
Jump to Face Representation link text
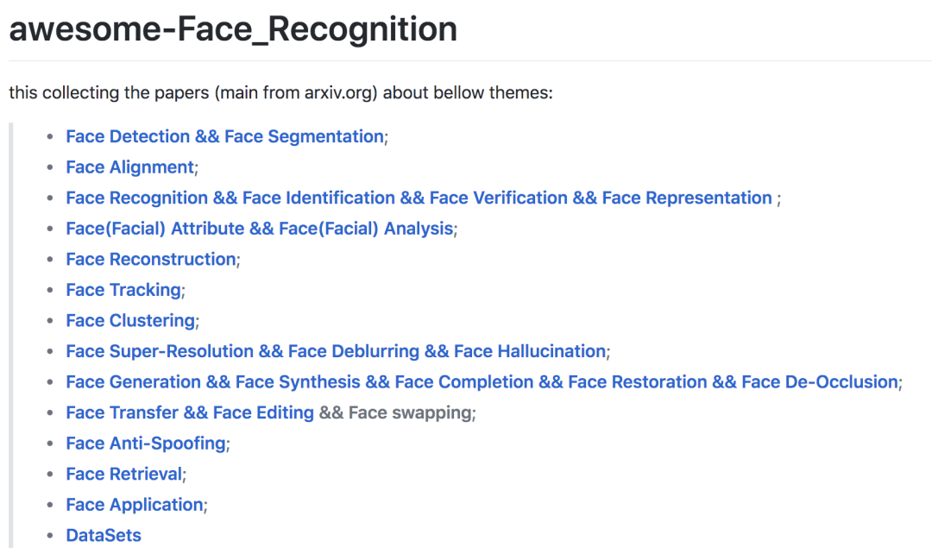tap(687, 198)
